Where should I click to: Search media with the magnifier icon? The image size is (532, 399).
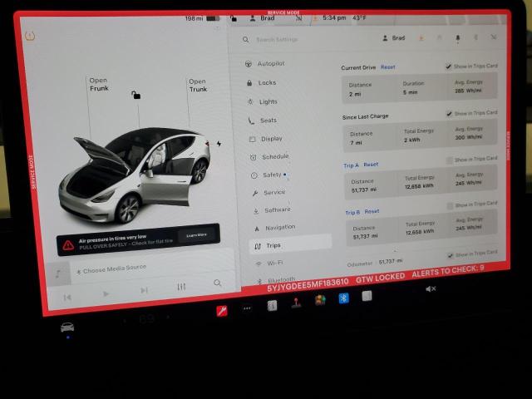218,283
